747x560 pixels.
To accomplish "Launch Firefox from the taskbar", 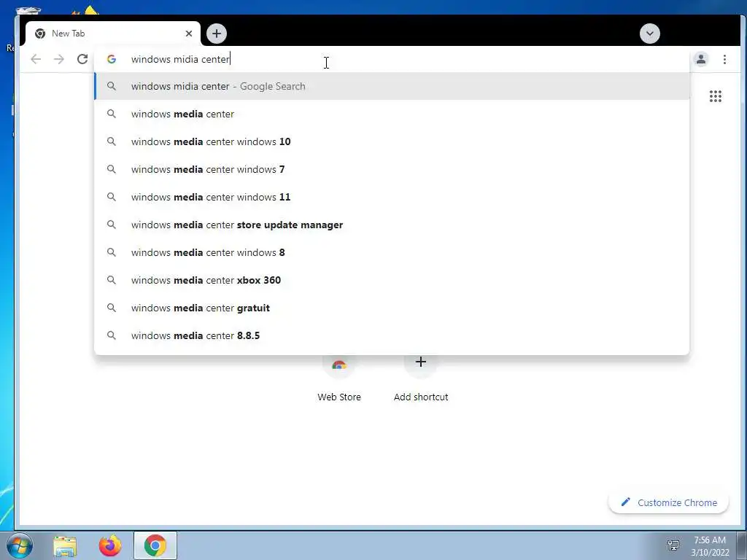I will click(x=110, y=545).
